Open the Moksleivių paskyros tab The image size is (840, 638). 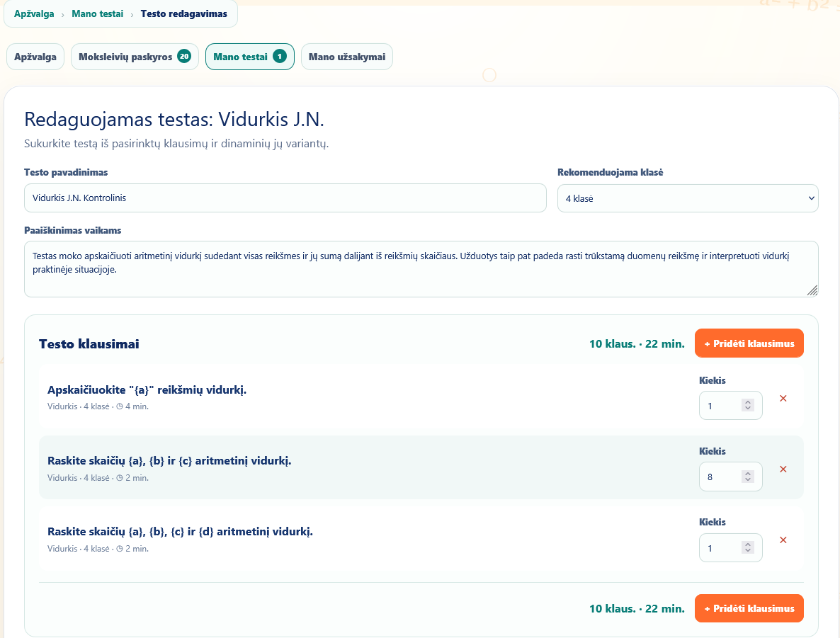135,57
